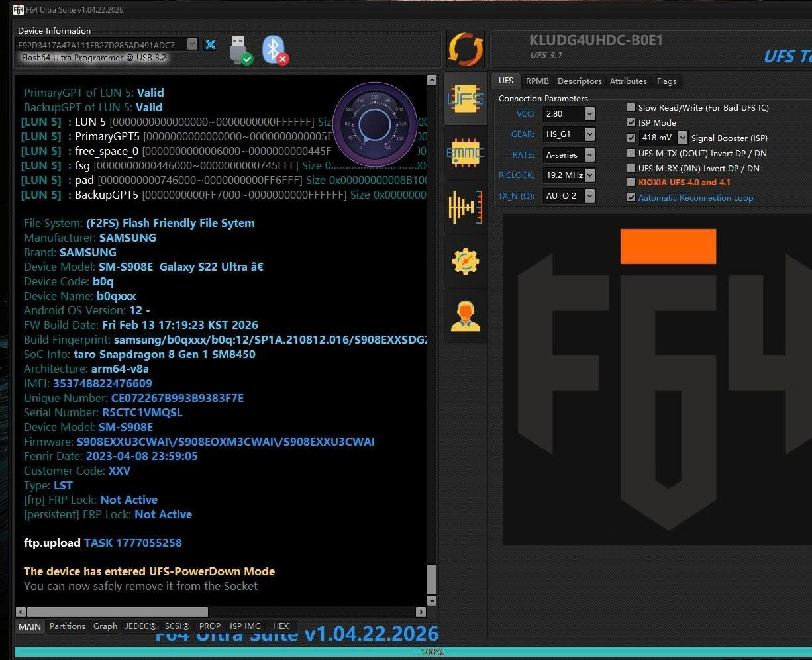Click the Fenrir Date 2023-04-08 value

pos(142,456)
